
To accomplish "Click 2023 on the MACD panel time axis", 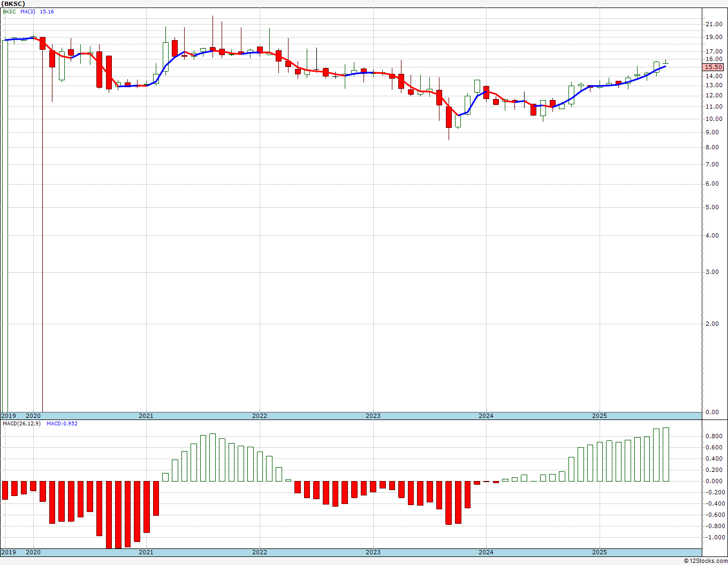I will pos(373,552).
